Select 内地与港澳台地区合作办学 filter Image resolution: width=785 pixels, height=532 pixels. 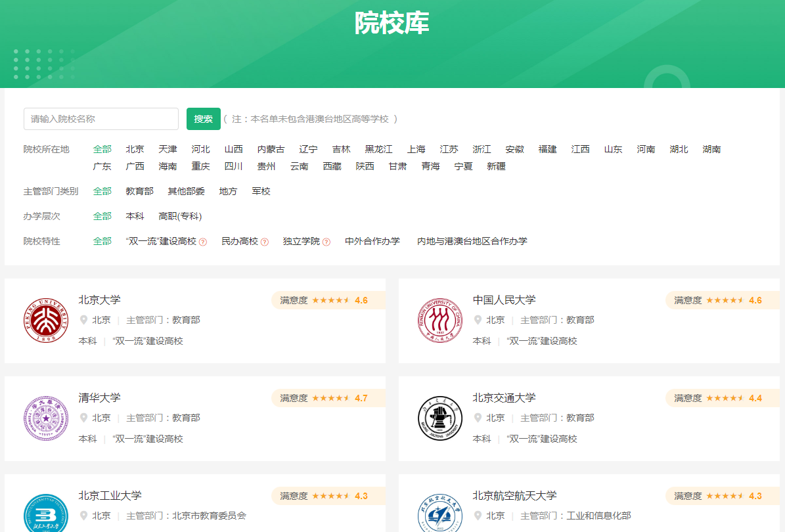472,241
